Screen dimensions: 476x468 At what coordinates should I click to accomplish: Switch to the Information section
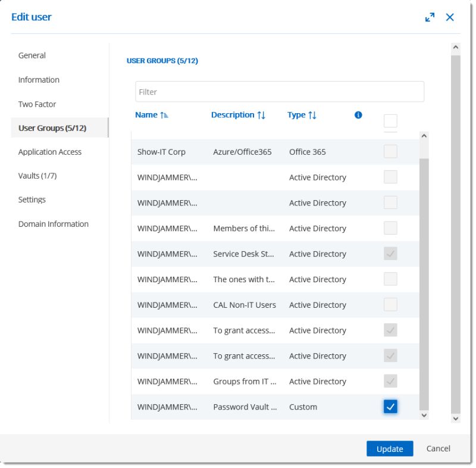(38, 79)
